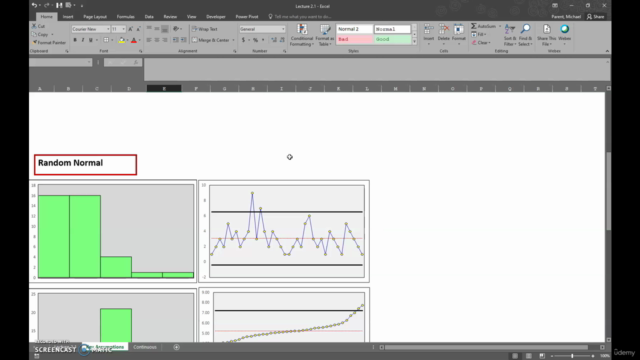Align text right
The height and width of the screenshot is (360, 640).
[165, 40]
